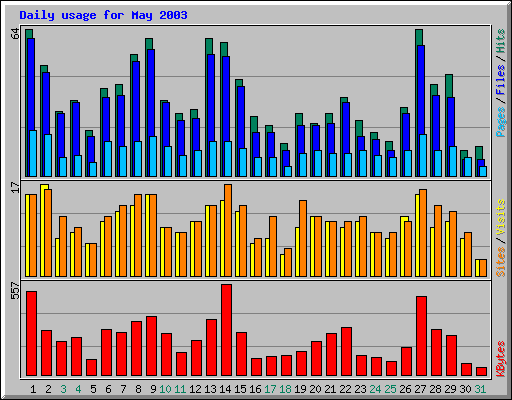Viewport: 512px width, 400px height.
Task: Click day 2 on the x-axis
Action: [x=48, y=389]
